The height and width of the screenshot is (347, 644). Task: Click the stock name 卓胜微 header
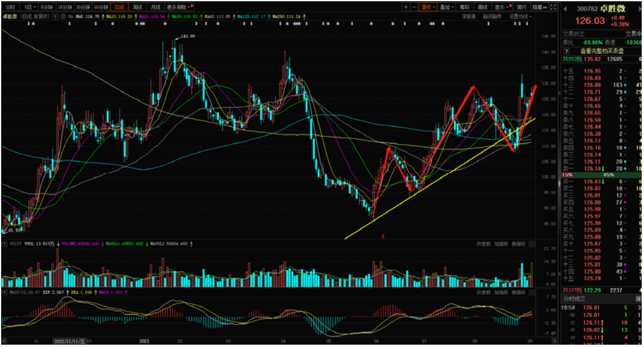click(612, 8)
